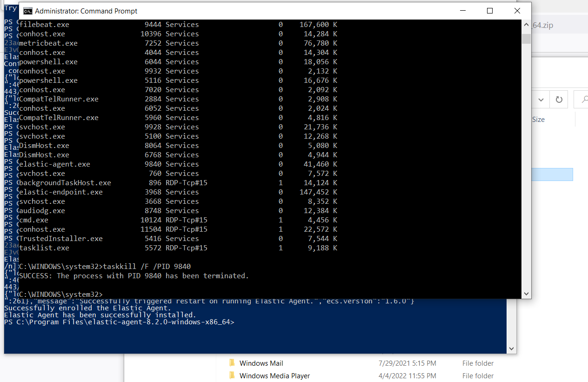The width and height of the screenshot is (588, 382).
Task: Click the Command Prompt scrollbar thumb
Action: [x=526, y=40]
